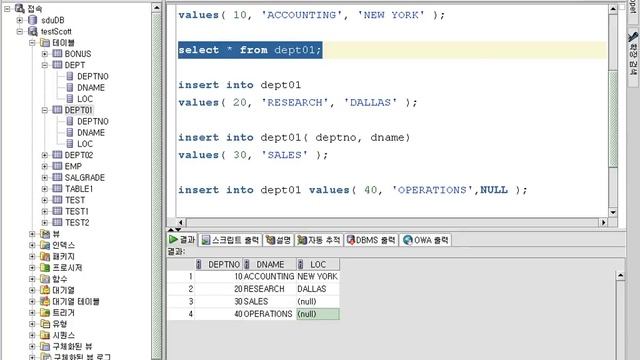
Task: Click the DEPT01 table icon
Action: 58,110
